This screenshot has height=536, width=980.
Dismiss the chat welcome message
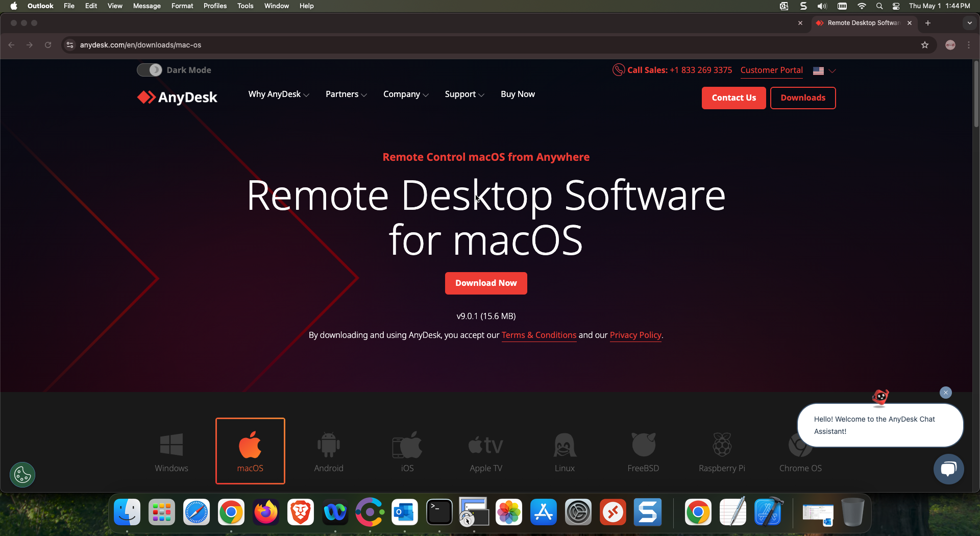pos(946,393)
